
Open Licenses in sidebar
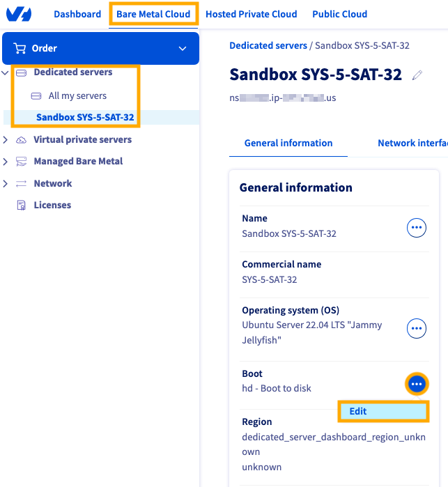pos(52,206)
